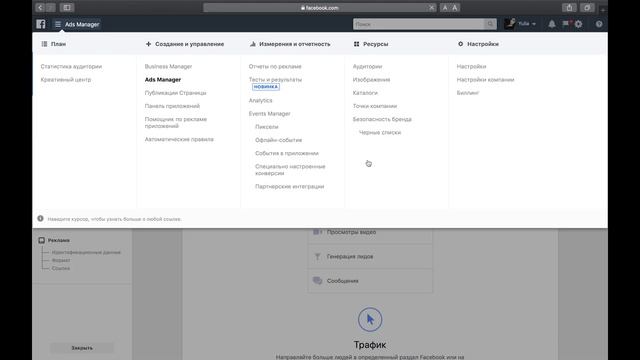The width and height of the screenshot is (640, 360).
Task: Click the messages chat bubble icon
Action: click(x=317, y=280)
